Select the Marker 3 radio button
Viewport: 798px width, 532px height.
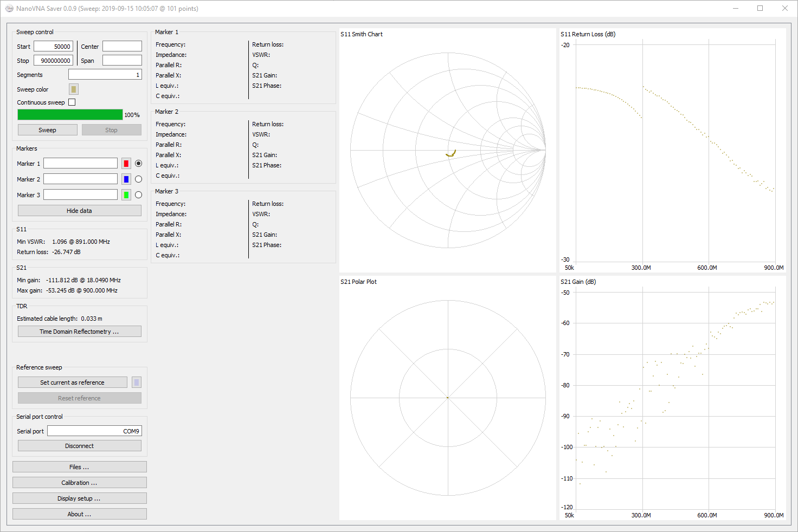(x=139, y=195)
